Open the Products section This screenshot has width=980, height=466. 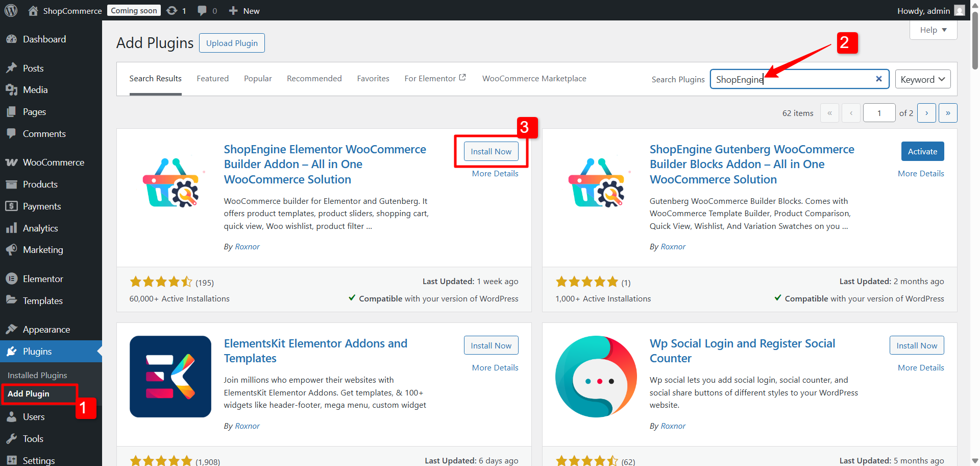coord(40,184)
